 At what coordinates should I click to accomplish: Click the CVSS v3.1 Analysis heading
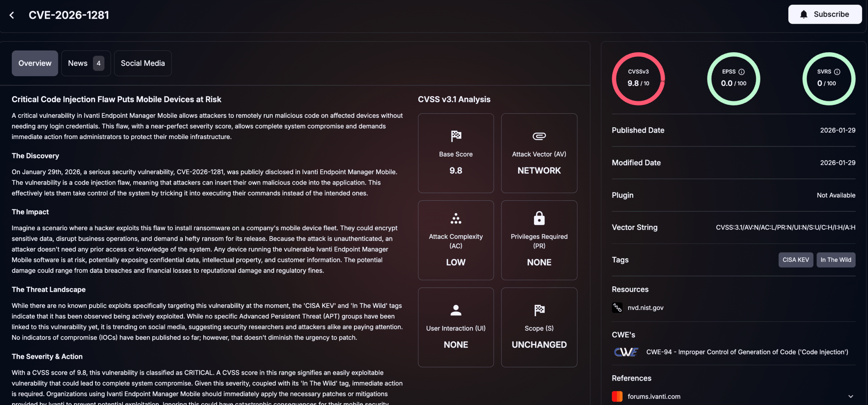pos(454,99)
